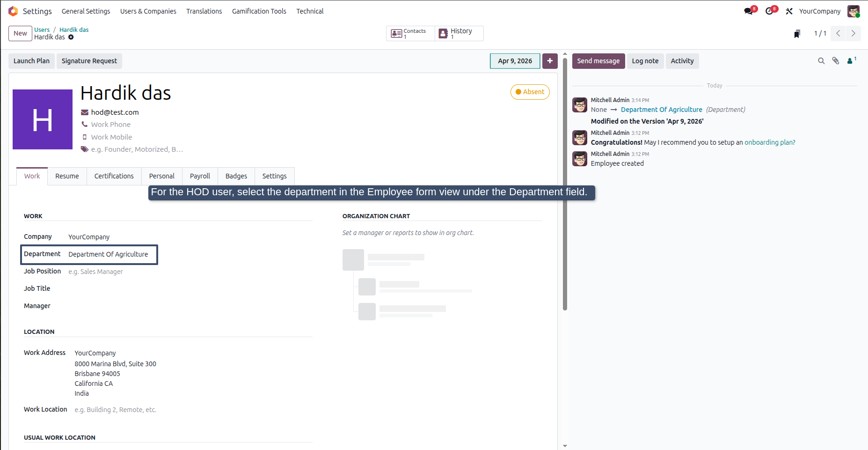Viewport: 868px width, 450px height.
Task: Click the form vertical scrollbar
Action: click(x=565, y=184)
